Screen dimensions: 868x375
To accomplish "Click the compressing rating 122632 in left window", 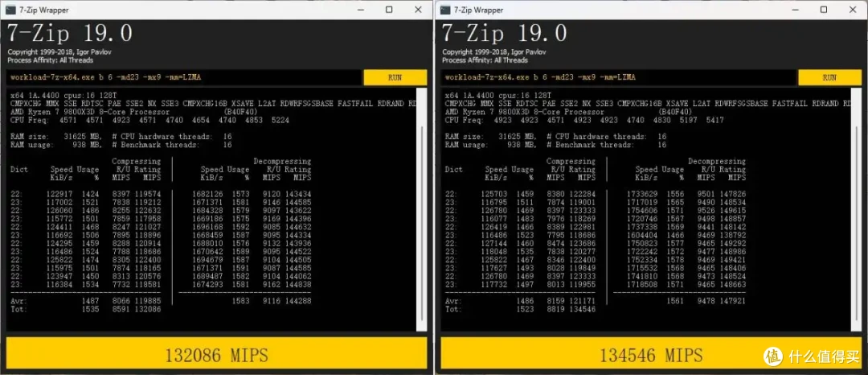I will [146, 210].
